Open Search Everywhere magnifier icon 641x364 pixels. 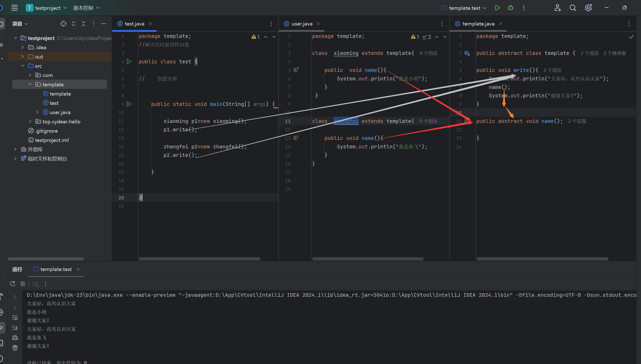pos(573,8)
